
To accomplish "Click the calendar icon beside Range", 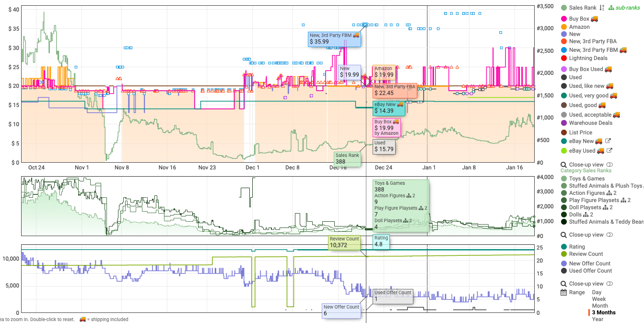I will click(x=564, y=292).
